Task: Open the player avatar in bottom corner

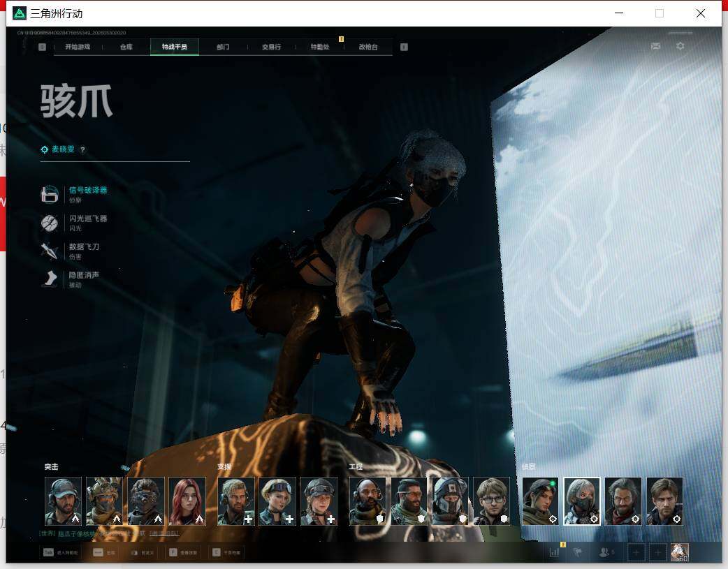Action: point(679,552)
